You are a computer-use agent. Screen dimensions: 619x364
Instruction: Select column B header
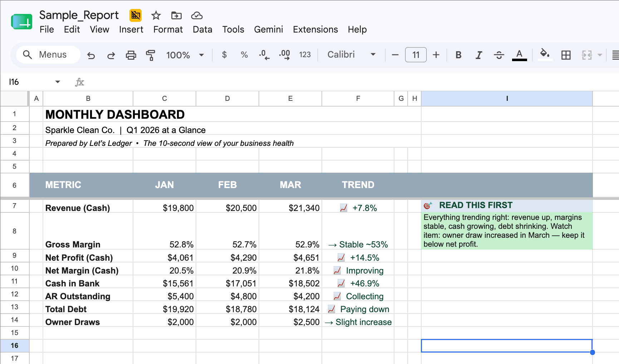pos(88,98)
